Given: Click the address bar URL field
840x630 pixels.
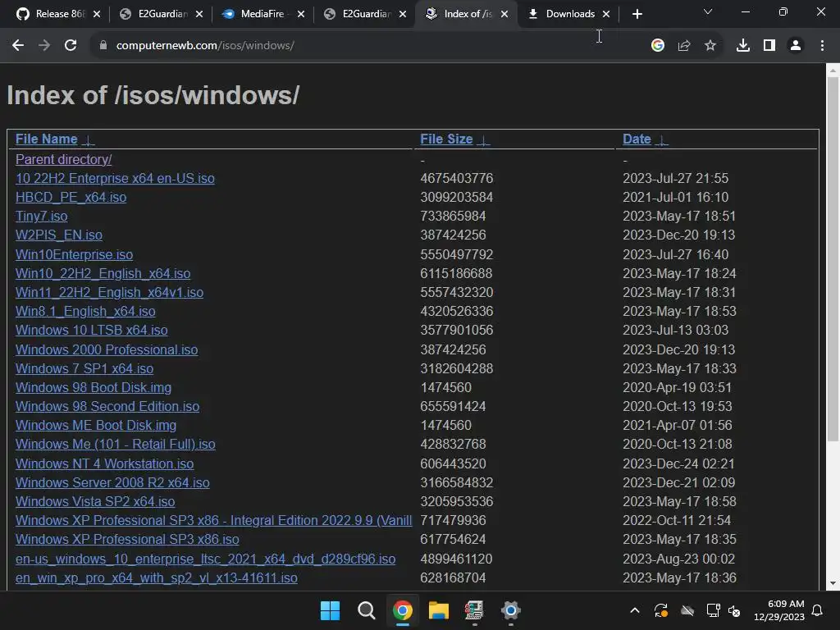Looking at the screenshot, I should click(x=370, y=46).
